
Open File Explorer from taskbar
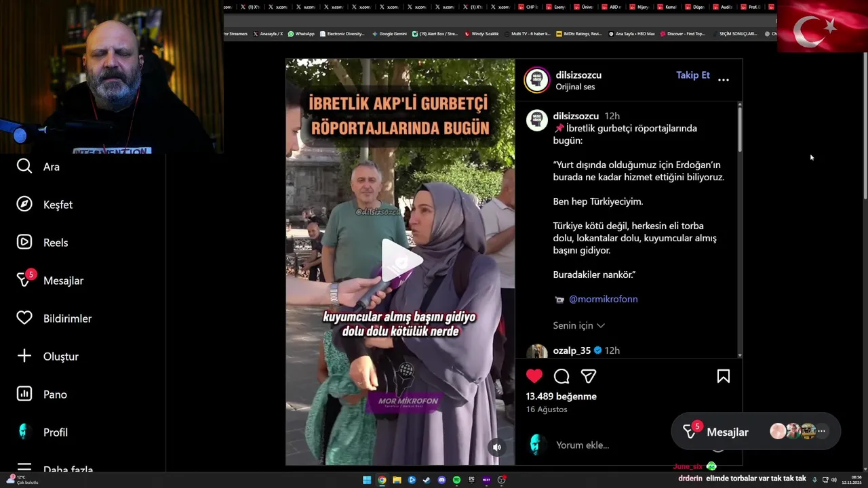(x=397, y=480)
